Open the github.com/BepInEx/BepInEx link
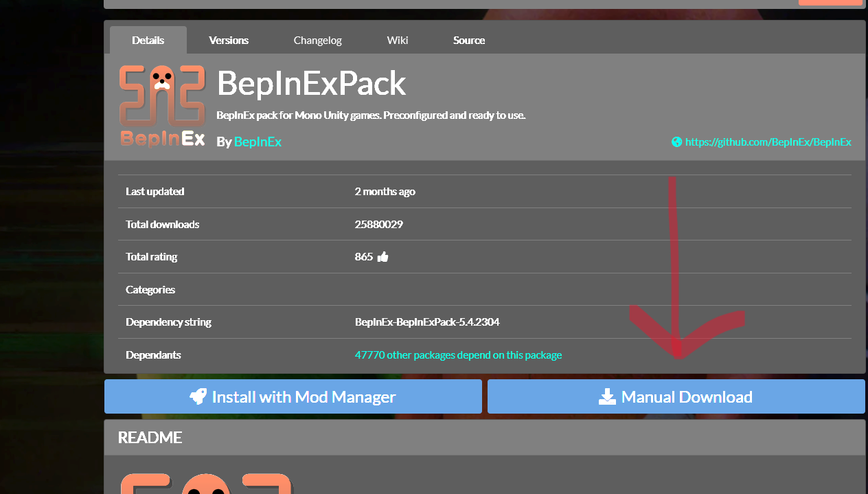 pos(768,142)
